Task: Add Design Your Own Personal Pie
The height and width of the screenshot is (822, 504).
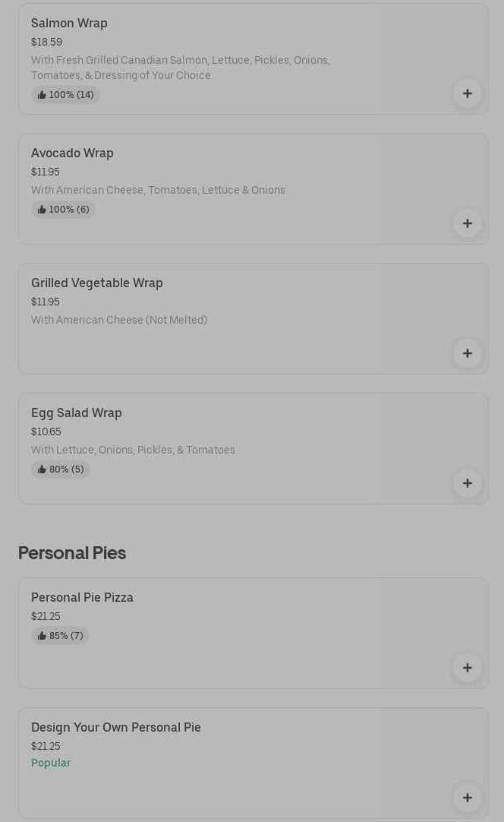Action: point(468,798)
